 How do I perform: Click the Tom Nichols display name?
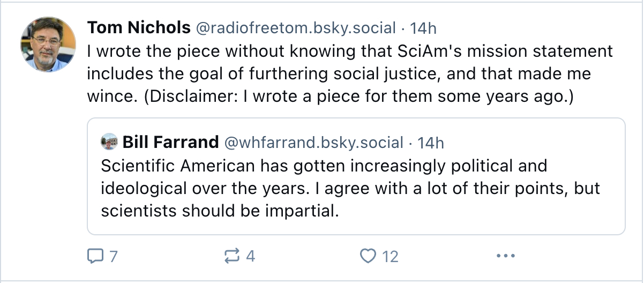[x=138, y=27]
